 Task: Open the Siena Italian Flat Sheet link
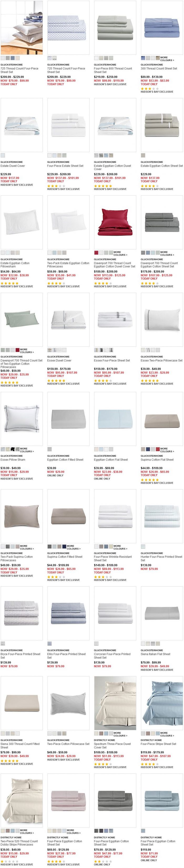[155, 654]
